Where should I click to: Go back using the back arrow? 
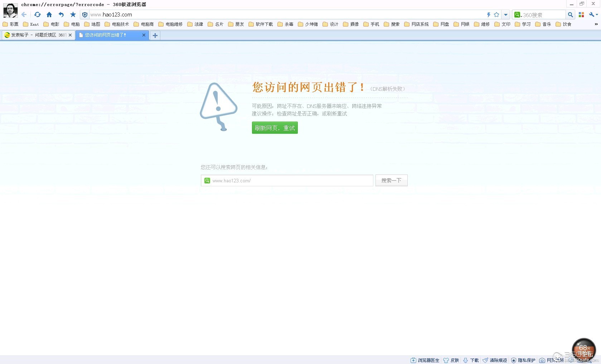24,15
